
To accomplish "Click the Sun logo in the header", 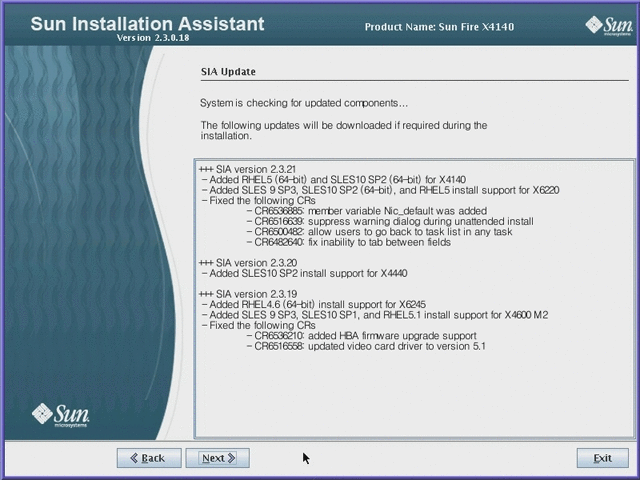I will 609,26.
